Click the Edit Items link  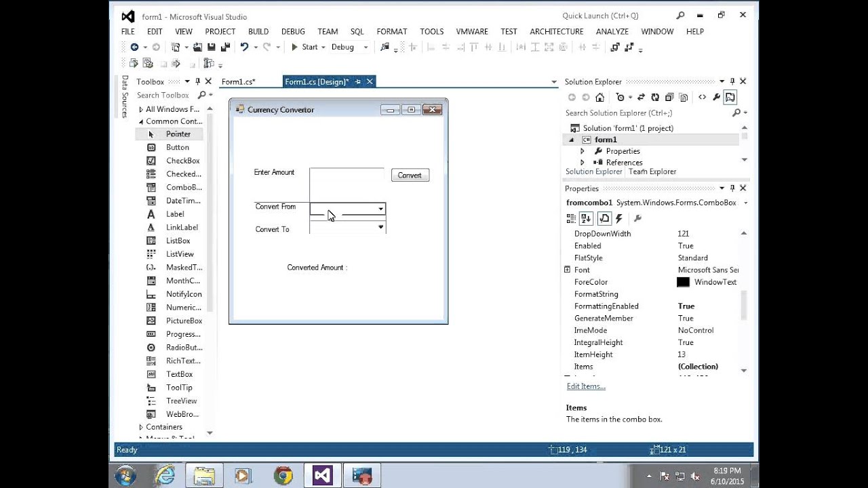[x=586, y=386]
